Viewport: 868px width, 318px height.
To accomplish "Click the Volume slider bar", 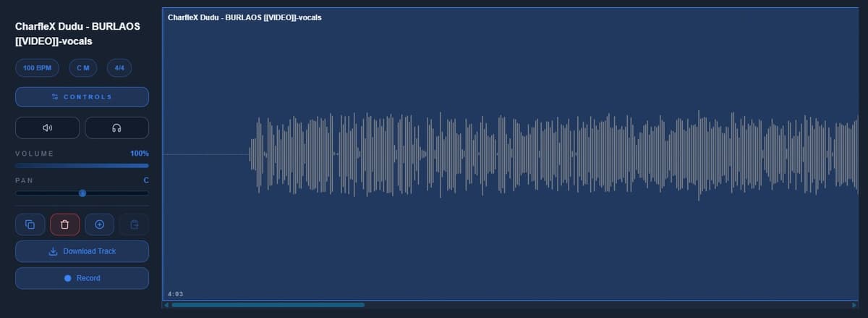I will coord(82,166).
